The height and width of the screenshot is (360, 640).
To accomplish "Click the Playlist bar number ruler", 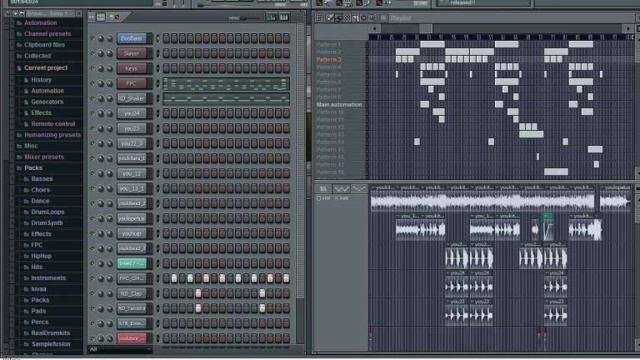I will click(x=501, y=37).
